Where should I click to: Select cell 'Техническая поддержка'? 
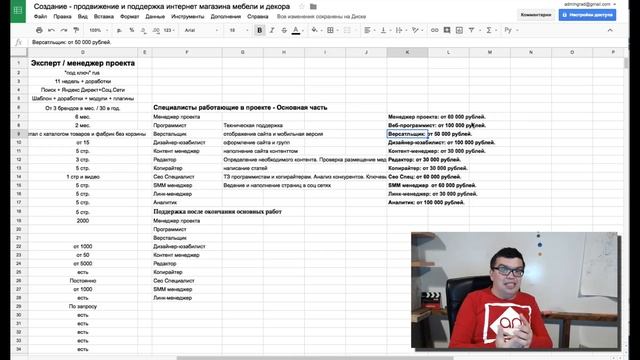[x=253, y=125]
